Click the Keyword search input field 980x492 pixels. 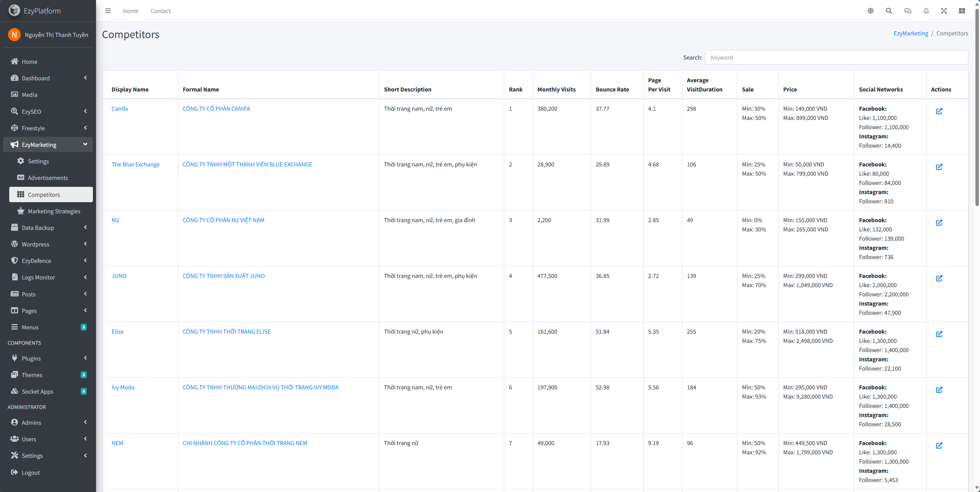[x=837, y=57]
